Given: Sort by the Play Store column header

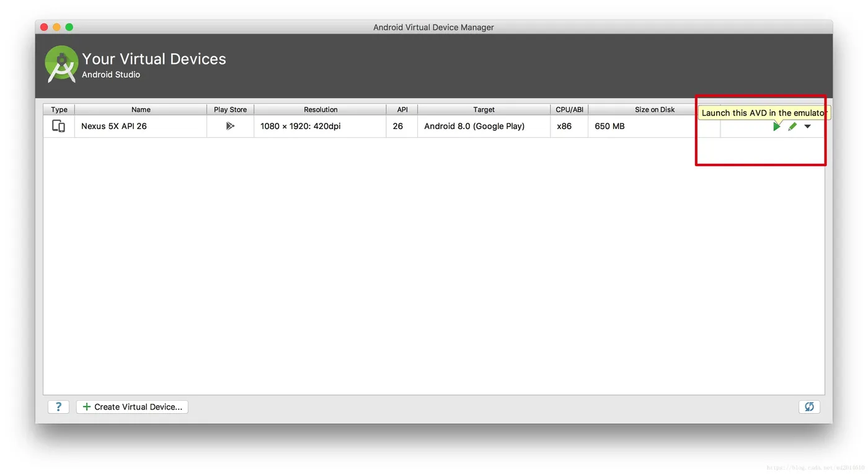Looking at the screenshot, I should coord(230,109).
